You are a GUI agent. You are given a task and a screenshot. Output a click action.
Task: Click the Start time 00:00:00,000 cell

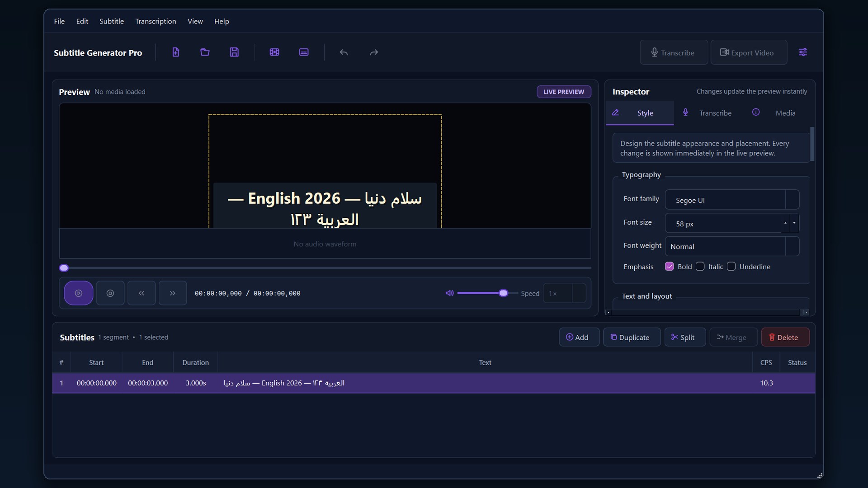pyautogui.click(x=96, y=383)
